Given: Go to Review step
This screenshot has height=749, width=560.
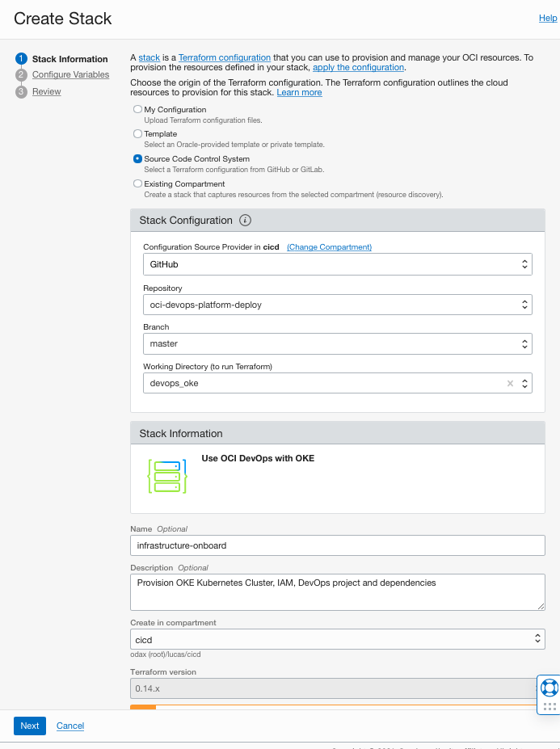Looking at the screenshot, I should tap(46, 91).
